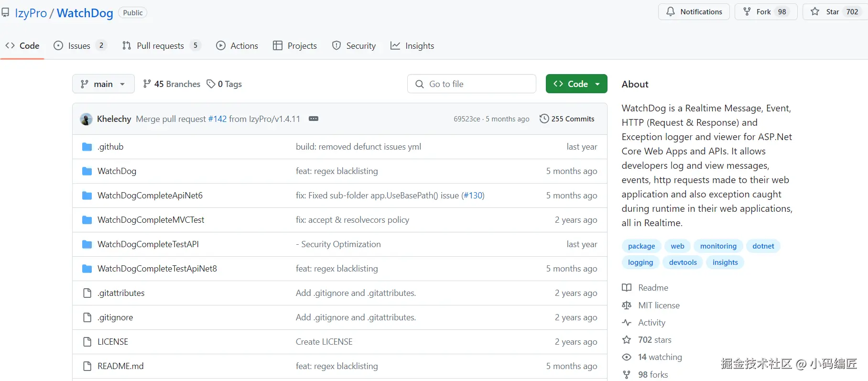Image resolution: width=868 pixels, height=381 pixels.
Task: View the 45 Branches list
Action: [x=172, y=84]
